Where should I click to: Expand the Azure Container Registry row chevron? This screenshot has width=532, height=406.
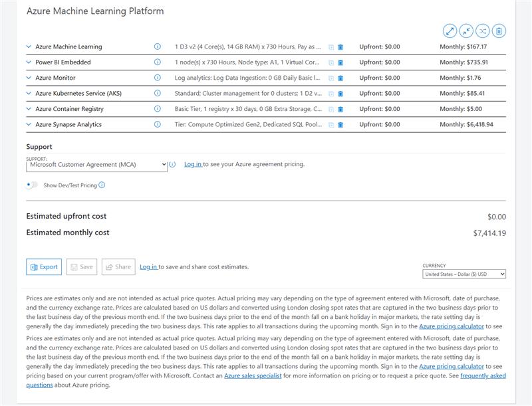(x=29, y=109)
